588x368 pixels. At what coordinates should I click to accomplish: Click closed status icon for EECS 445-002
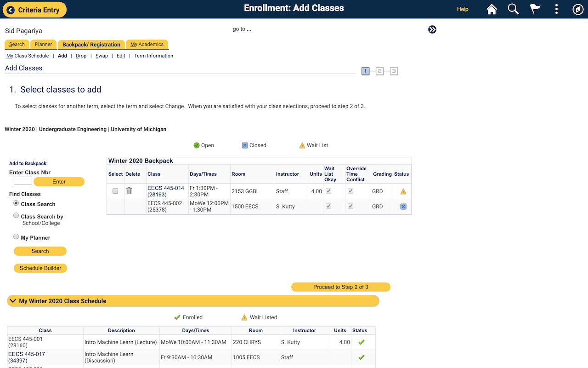coord(403,207)
